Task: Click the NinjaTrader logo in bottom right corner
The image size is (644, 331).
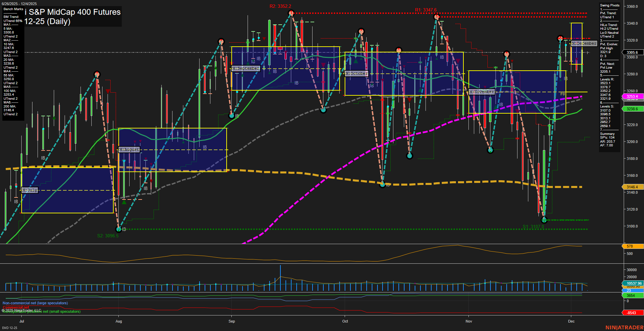Action: tap(624, 327)
